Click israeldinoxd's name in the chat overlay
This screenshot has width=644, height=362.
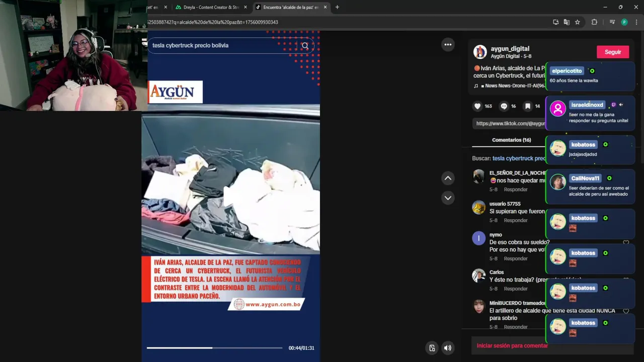(587, 105)
